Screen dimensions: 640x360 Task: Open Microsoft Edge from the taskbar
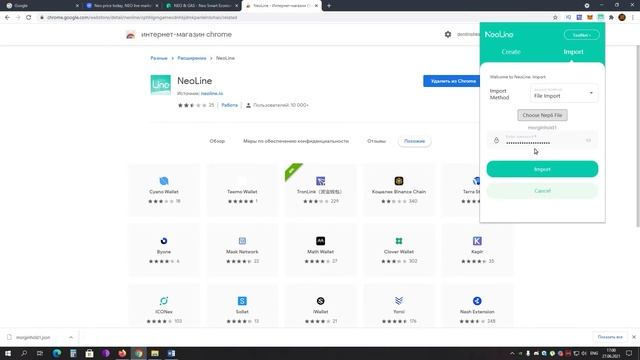[57, 353]
